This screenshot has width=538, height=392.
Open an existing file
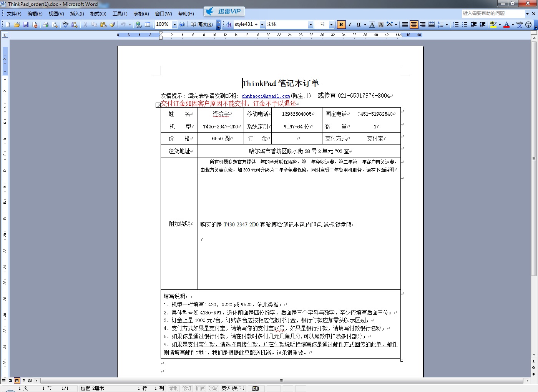click(x=17, y=25)
